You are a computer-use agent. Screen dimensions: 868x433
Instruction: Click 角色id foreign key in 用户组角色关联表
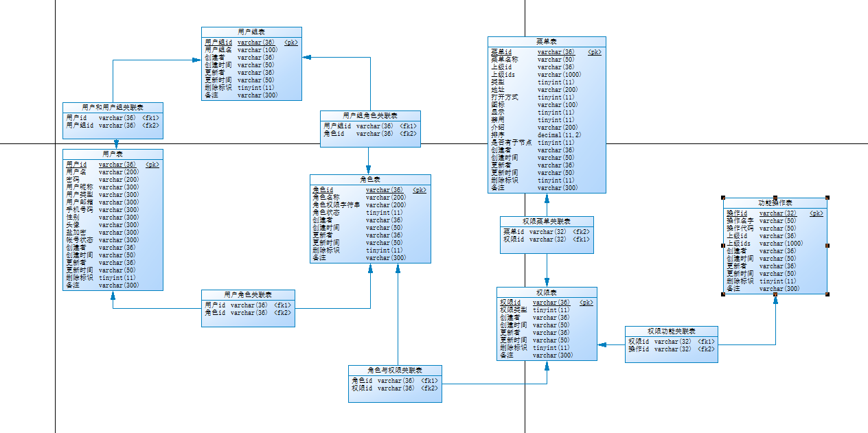[370, 134]
